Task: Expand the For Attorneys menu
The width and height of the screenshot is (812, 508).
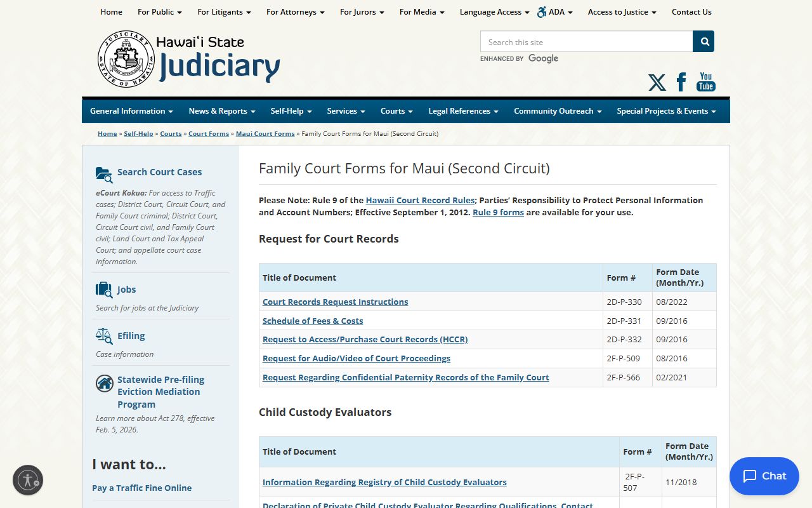Action: 296,11
